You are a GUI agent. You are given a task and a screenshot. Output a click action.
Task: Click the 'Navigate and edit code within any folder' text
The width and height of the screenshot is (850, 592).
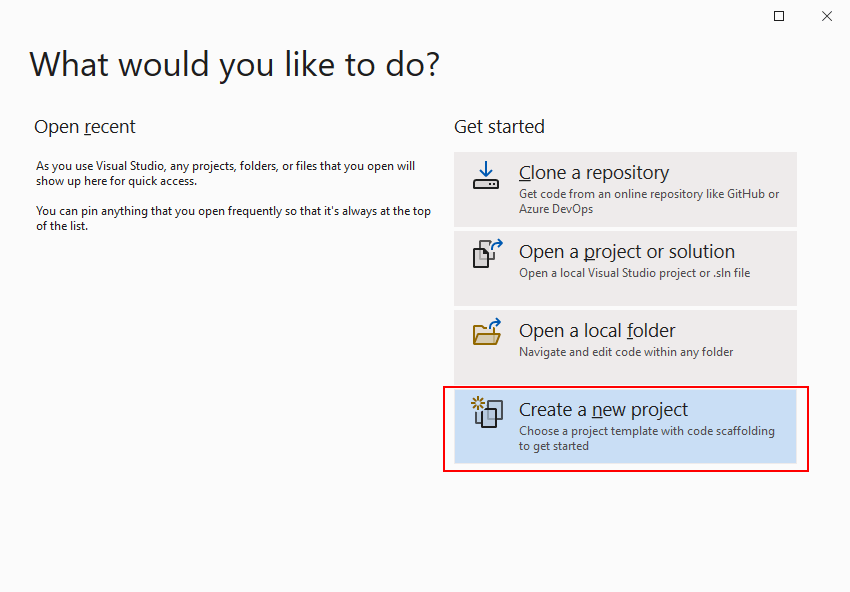[626, 352]
